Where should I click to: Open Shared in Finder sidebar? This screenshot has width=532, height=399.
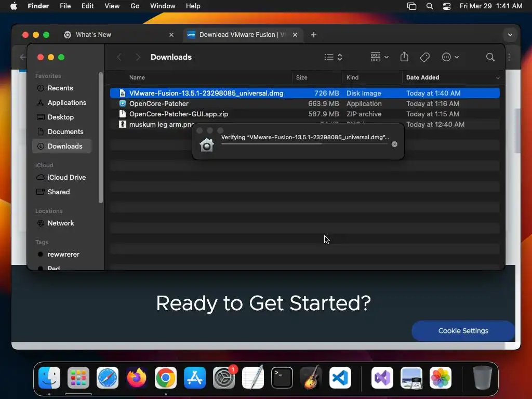coord(62,192)
